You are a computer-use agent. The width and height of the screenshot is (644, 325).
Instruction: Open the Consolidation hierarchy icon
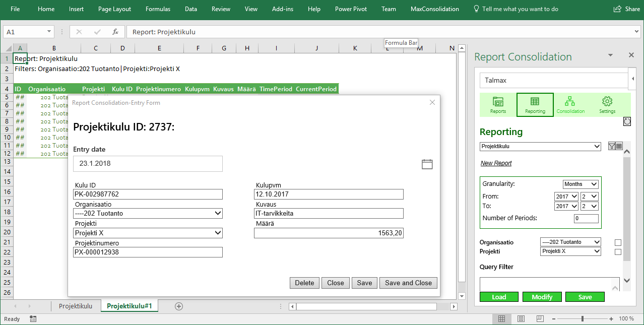[570, 104]
